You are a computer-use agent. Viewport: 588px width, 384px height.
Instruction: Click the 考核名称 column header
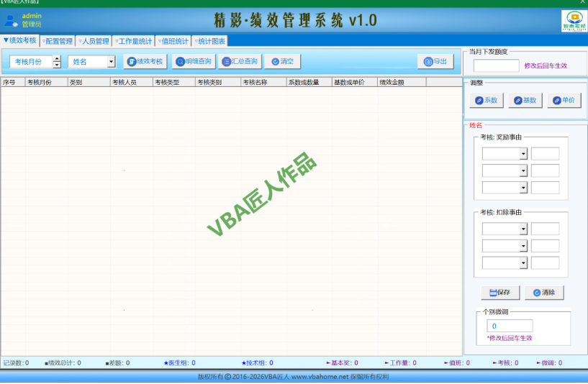(x=263, y=83)
